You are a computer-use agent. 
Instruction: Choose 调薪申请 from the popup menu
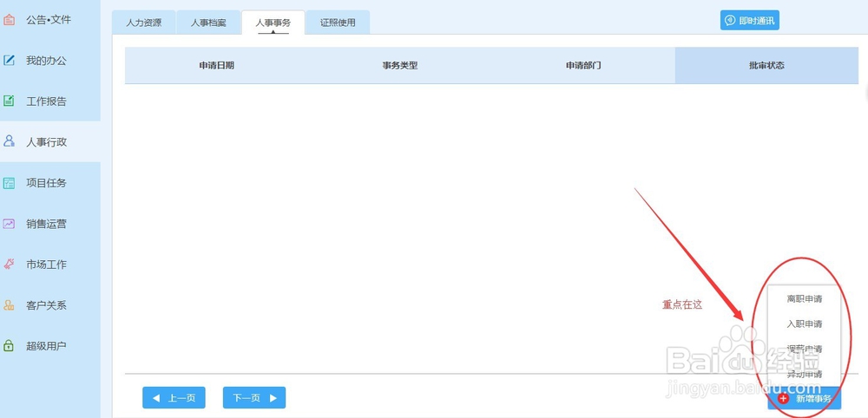pos(805,349)
